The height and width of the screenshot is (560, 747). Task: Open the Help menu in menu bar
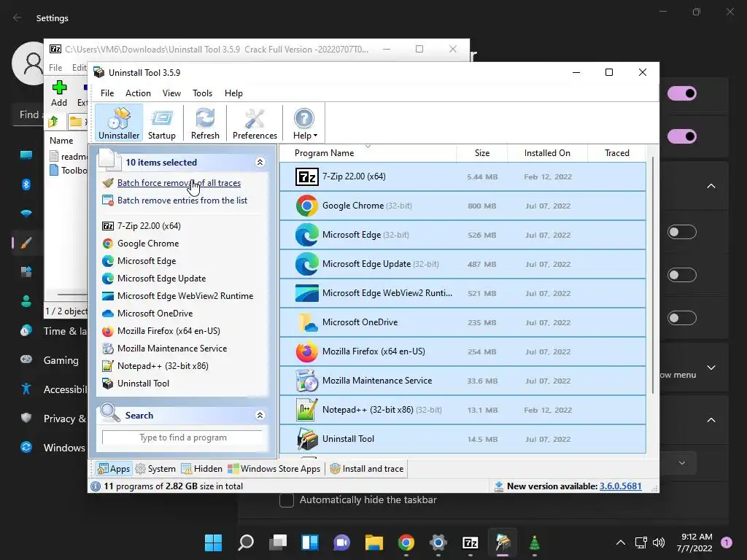pyautogui.click(x=233, y=93)
